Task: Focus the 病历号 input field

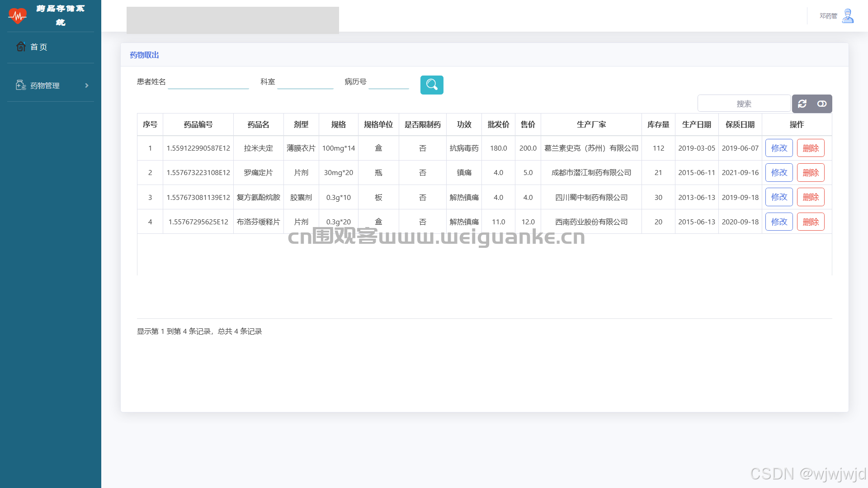Action: [x=389, y=82]
